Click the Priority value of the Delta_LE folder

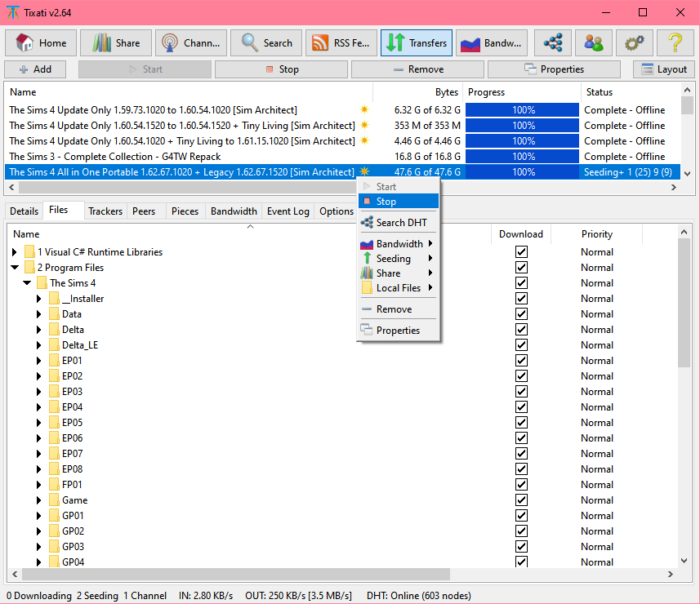coord(597,344)
